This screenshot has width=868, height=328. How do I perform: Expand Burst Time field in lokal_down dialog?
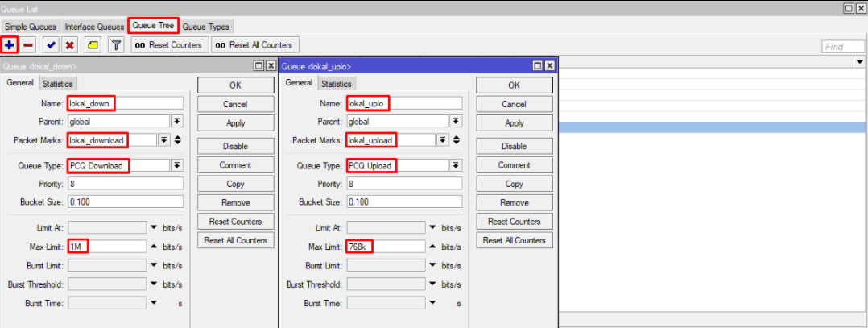(154, 303)
